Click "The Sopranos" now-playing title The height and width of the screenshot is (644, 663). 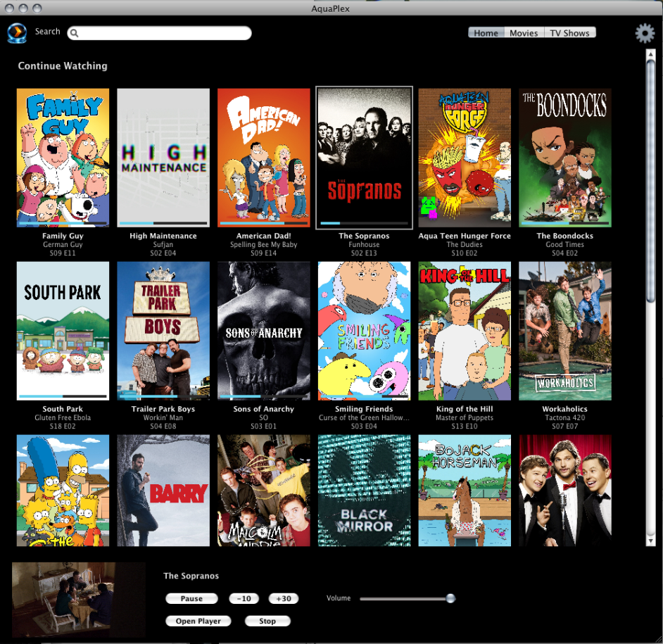click(191, 576)
